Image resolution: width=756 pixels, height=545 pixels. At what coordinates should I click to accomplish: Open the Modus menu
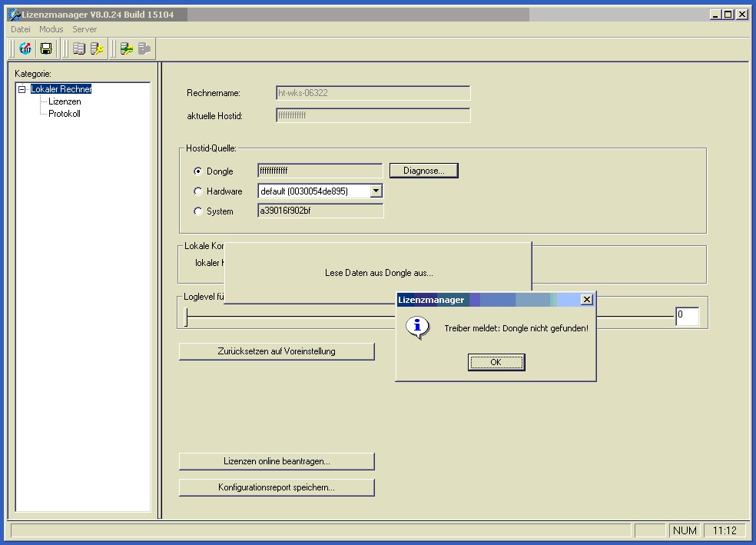point(51,29)
